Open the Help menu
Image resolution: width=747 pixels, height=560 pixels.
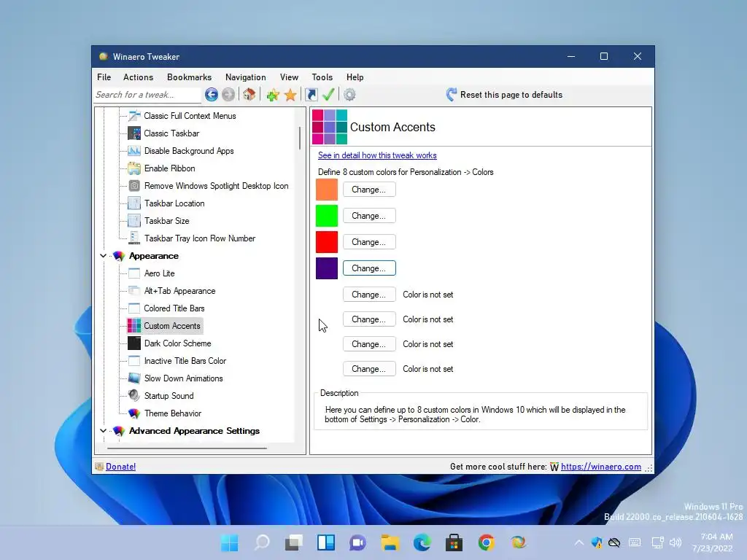pyautogui.click(x=355, y=77)
